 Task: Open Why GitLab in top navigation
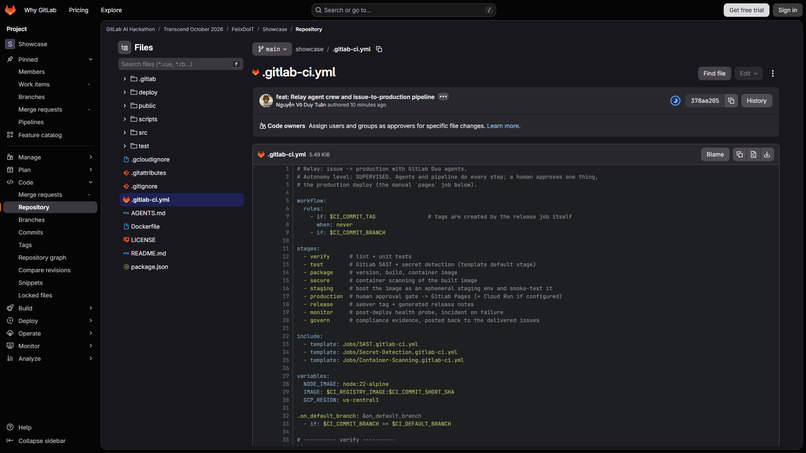tap(40, 10)
